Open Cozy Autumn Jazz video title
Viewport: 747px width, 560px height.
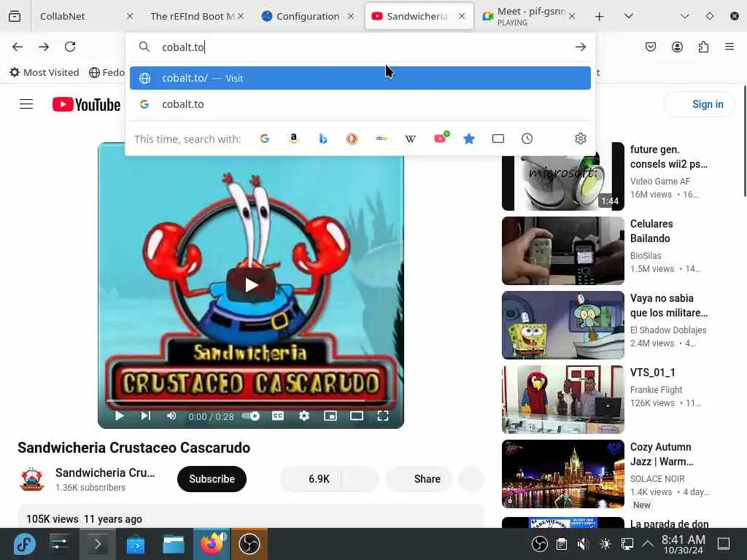(662, 454)
